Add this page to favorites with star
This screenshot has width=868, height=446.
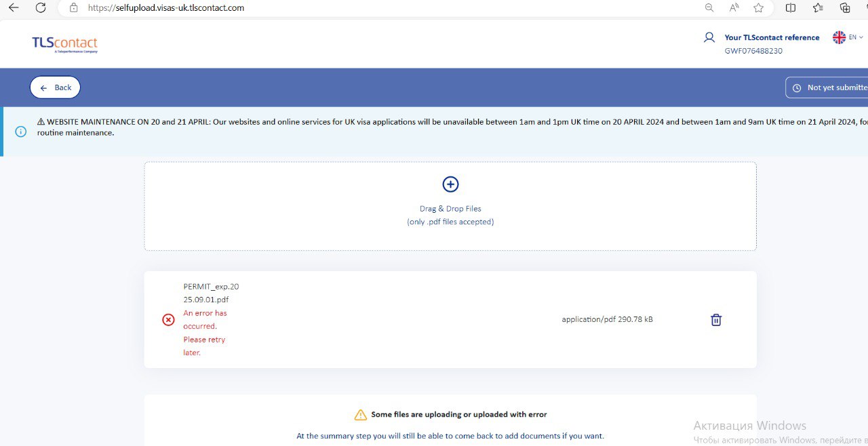pos(758,8)
